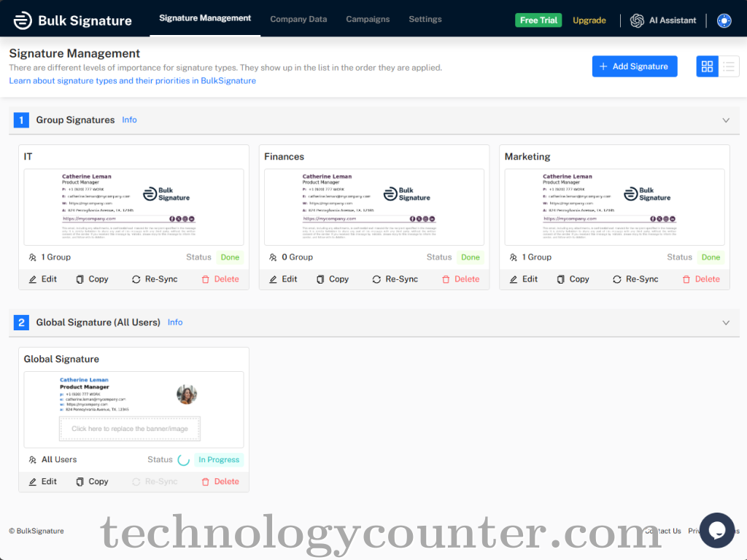The image size is (747, 560).
Task: Switch to list view layout
Action: [729, 66]
